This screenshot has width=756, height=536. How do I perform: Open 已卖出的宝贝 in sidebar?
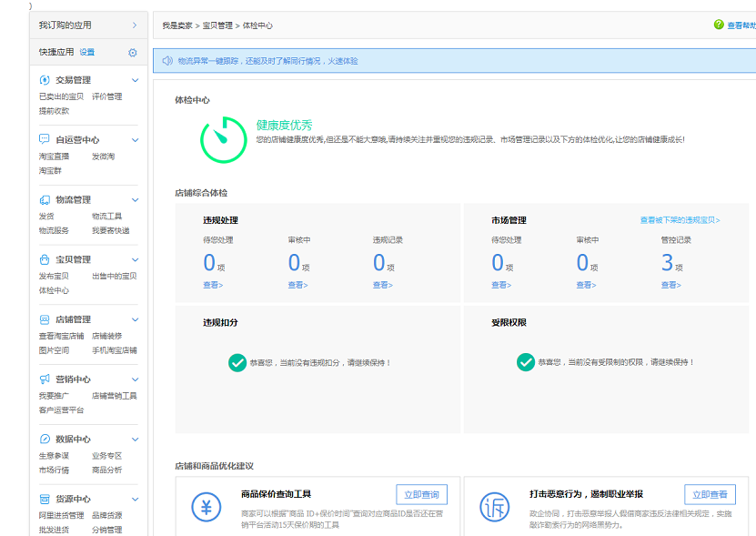(x=61, y=96)
